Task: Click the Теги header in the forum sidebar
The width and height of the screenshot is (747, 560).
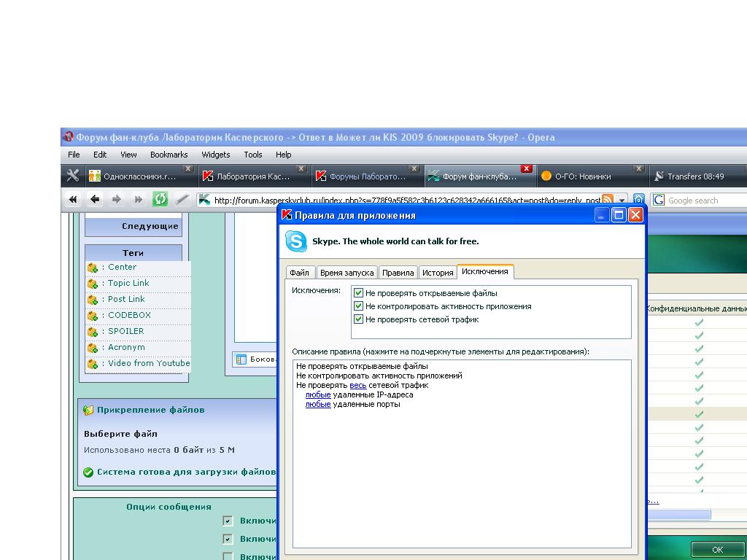Action: coord(133,253)
